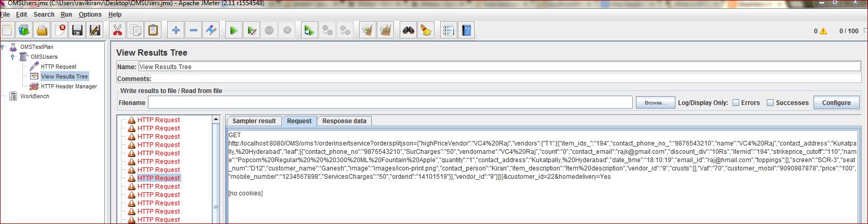This screenshot has height=224, width=868.
Task: Save the test plan with floppy icon
Action: (x=77, y=31)
